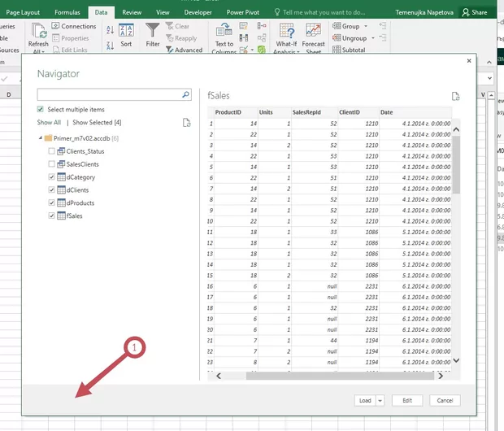Click the Refresh All icon in ribbon
The image size is (504, 431).
click(38, 33)
